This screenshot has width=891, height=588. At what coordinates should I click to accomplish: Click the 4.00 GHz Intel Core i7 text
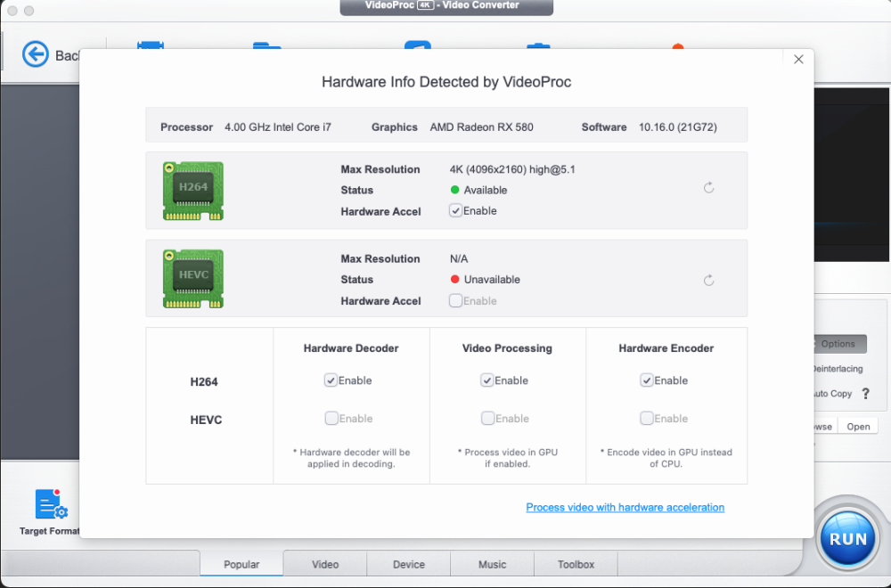click(278, 127)
